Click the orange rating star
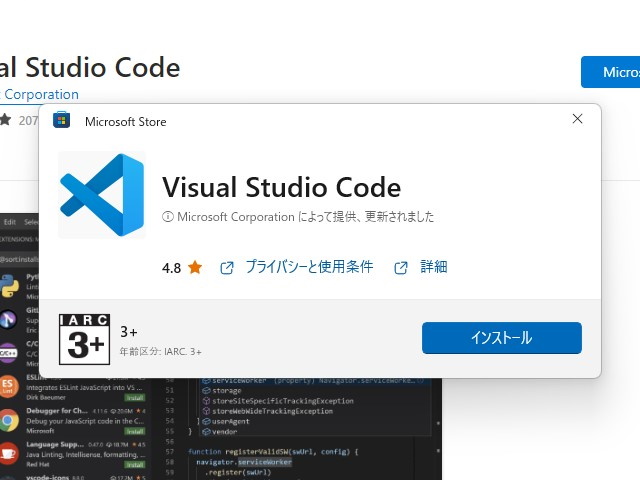640x480 pixels. [x=195, y=267]
